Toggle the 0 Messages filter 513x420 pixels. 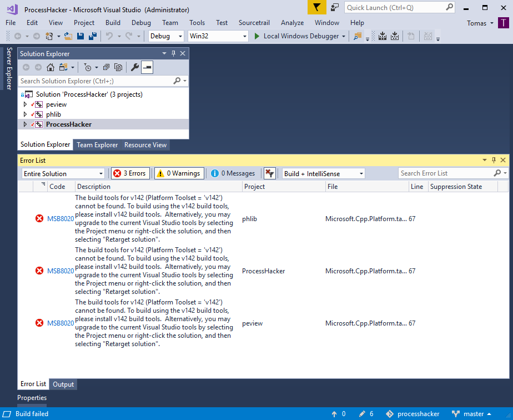pos(233,173)
